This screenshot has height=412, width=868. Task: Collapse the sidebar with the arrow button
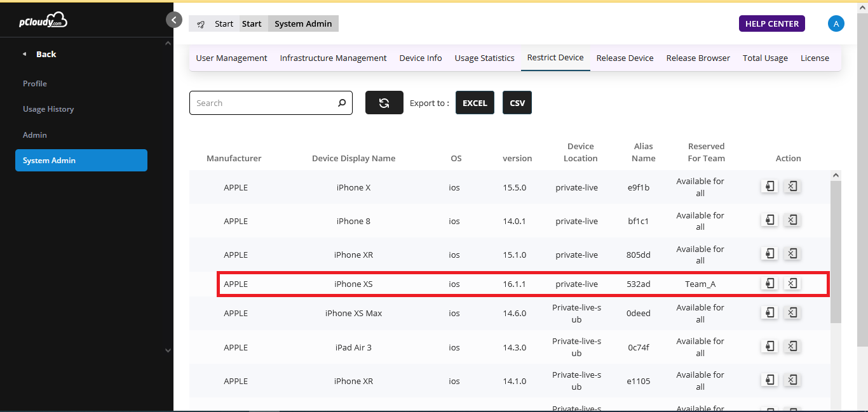(174, 20)
